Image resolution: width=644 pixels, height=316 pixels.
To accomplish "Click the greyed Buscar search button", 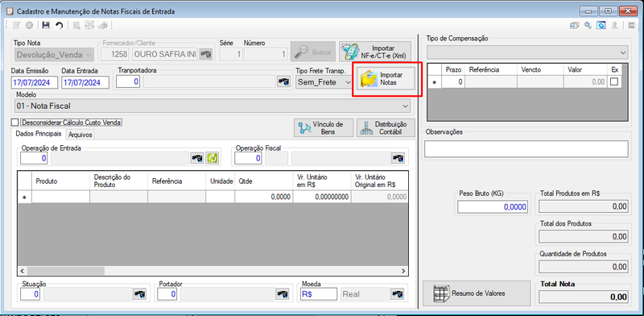I will click(313, 52).
